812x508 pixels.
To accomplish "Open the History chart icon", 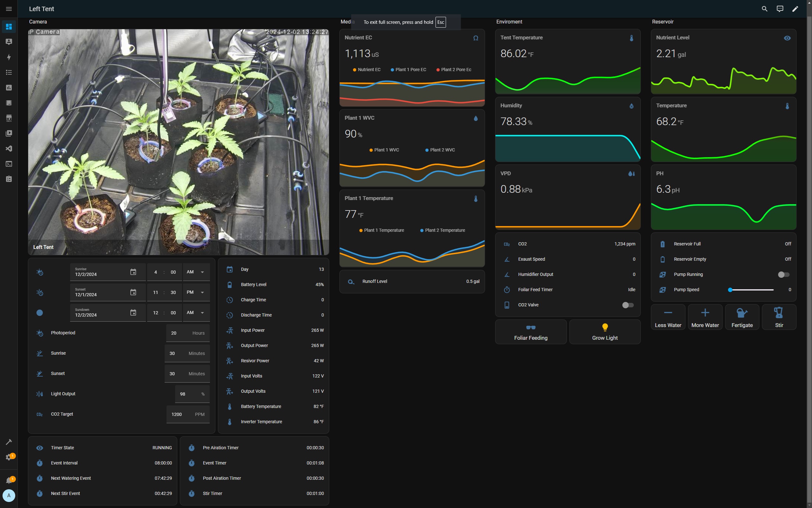I will [x=9, y=88].
